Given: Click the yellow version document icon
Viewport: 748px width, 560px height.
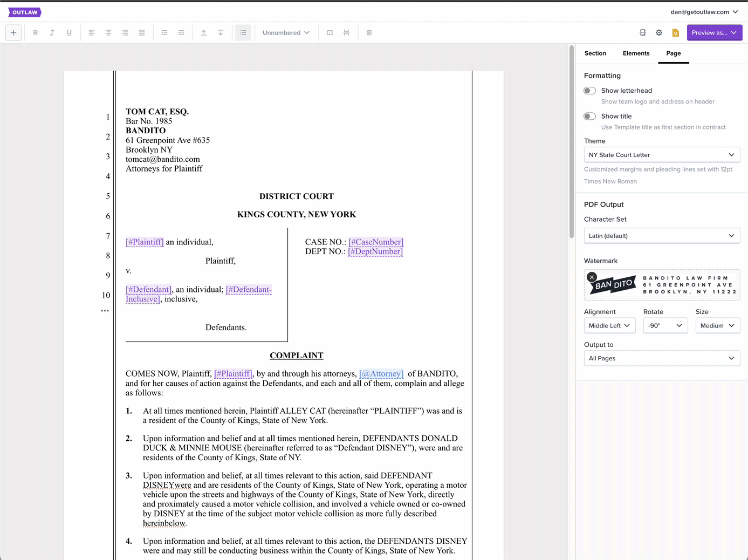Looking at the screenshot, I should [x=675, y=33].
